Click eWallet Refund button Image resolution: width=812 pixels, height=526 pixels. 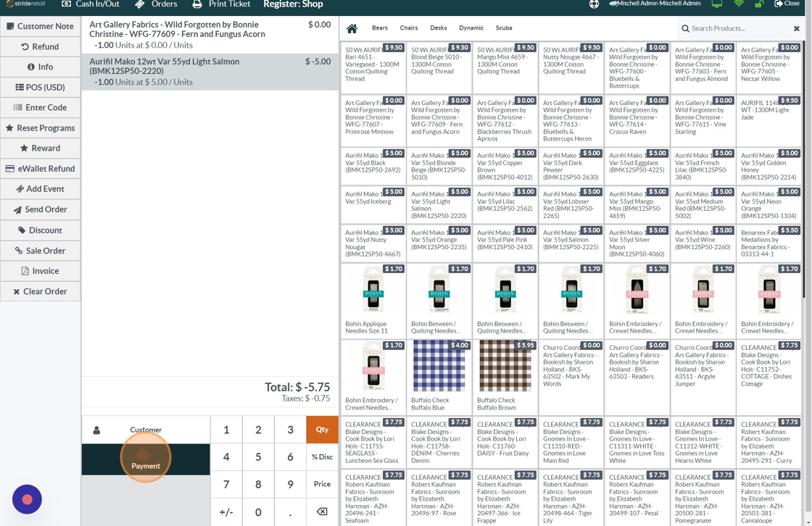(x=41, y=168)
